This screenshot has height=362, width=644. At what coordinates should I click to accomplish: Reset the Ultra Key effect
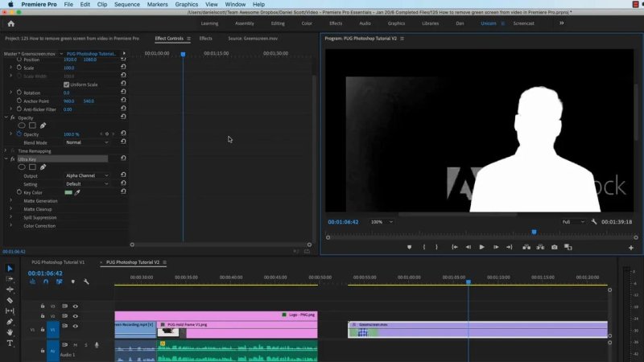(x=123, y=158)
